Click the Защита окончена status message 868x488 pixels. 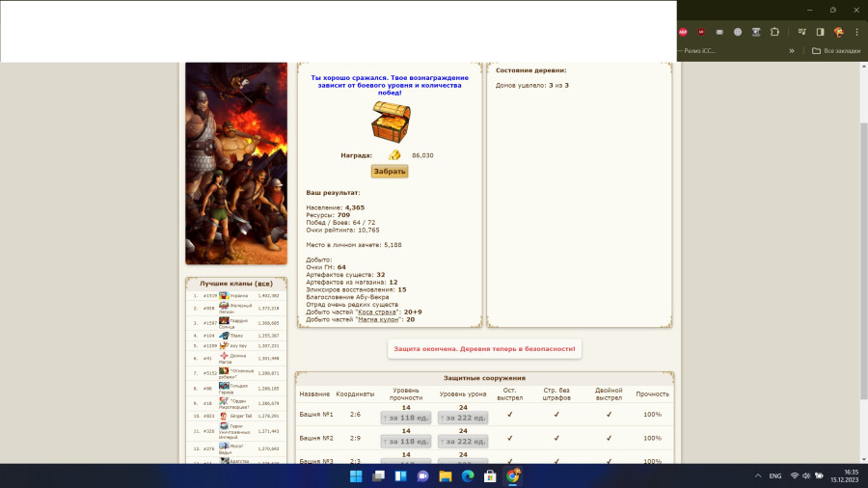[x=484, y=348]
